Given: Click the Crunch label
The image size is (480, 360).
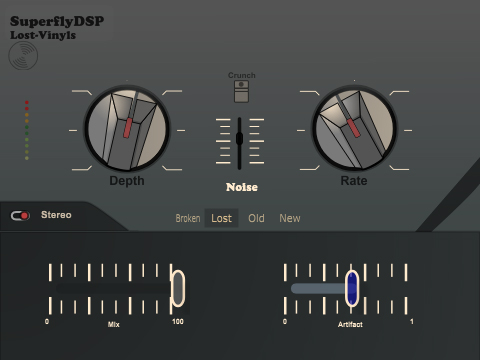Looking at the screenshot, I should pyautogui.click(x=242, y=75).
